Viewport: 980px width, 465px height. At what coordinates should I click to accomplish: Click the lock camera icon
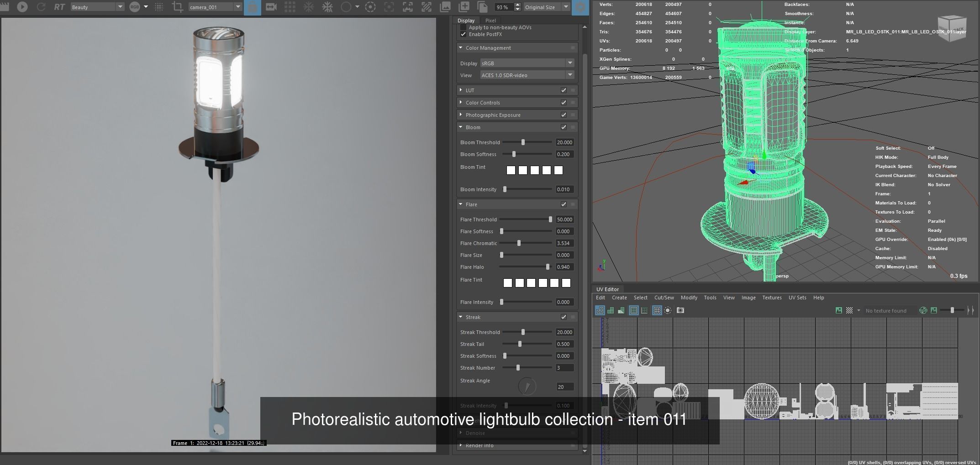253,7
